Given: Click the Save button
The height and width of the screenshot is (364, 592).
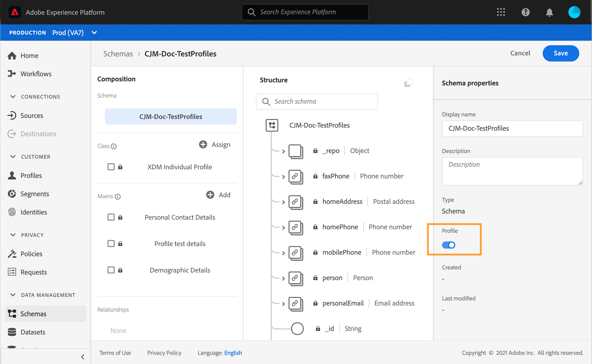Looking at the screenshot, I should (x=561, y=53).
